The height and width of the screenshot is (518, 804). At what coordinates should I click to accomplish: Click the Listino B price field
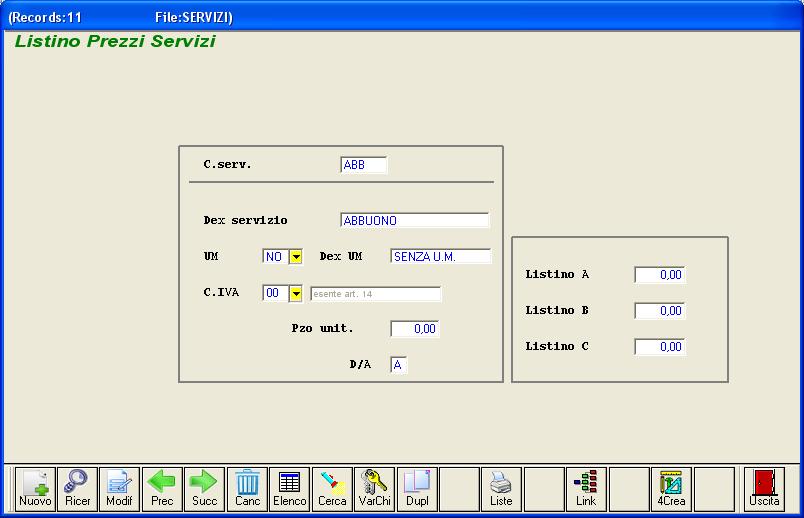click(659, 311)
